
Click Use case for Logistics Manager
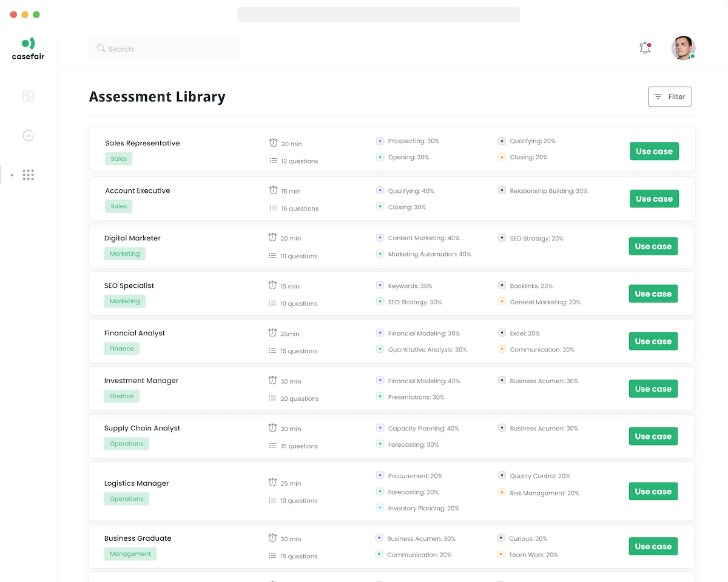tap(653, 491)
